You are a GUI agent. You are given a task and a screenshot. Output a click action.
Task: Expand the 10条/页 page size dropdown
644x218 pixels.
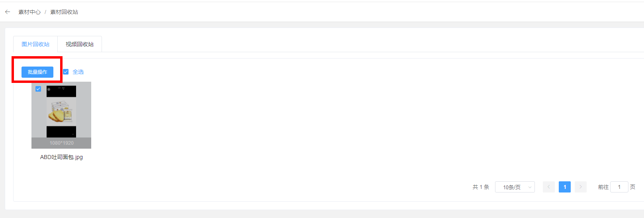tap(515, 187)
